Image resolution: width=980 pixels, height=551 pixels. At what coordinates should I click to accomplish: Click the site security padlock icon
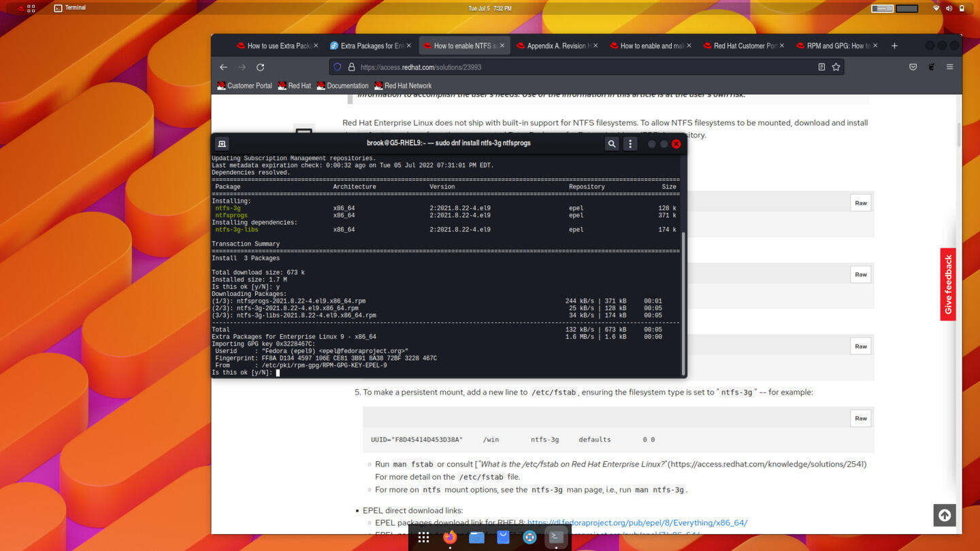351,67
